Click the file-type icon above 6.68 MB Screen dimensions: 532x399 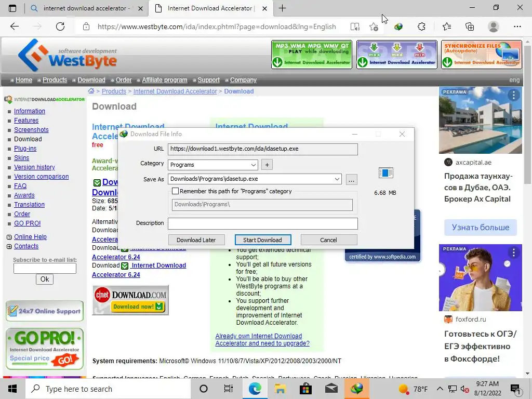386,172
